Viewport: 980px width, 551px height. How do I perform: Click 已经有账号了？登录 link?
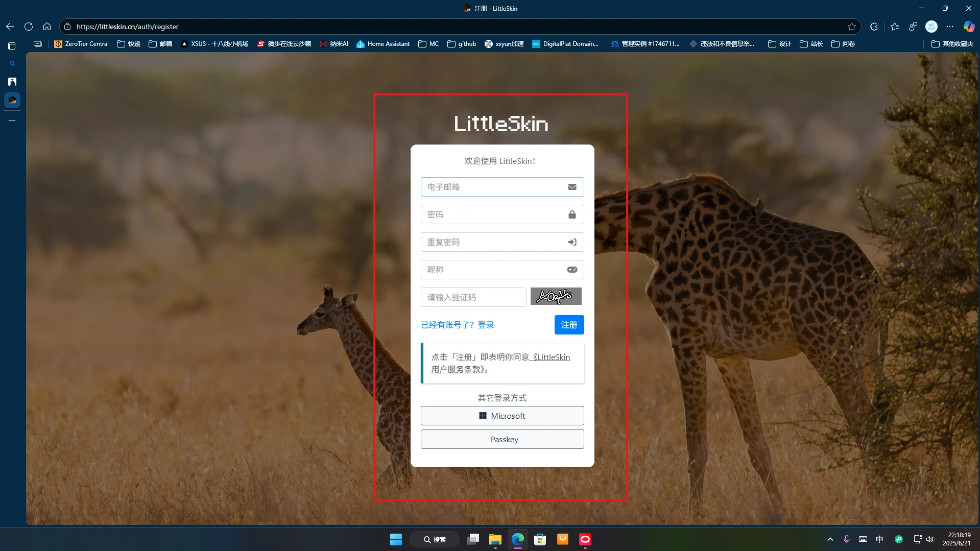[457, 325]
